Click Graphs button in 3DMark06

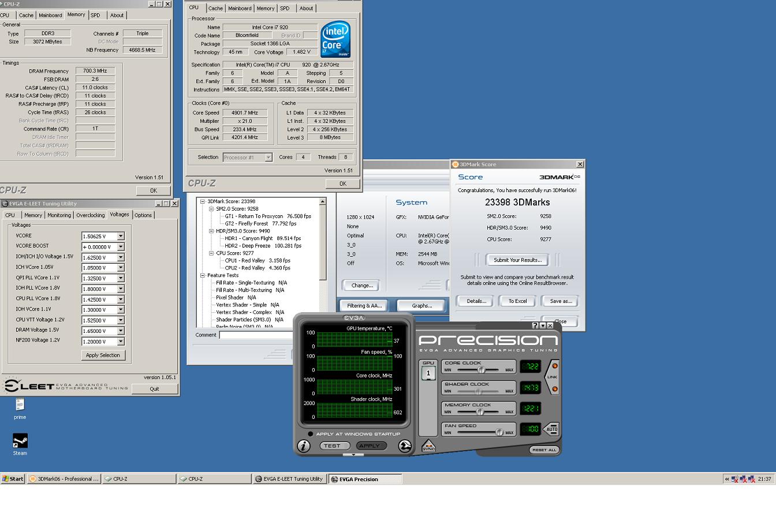(x=421, y=306)
